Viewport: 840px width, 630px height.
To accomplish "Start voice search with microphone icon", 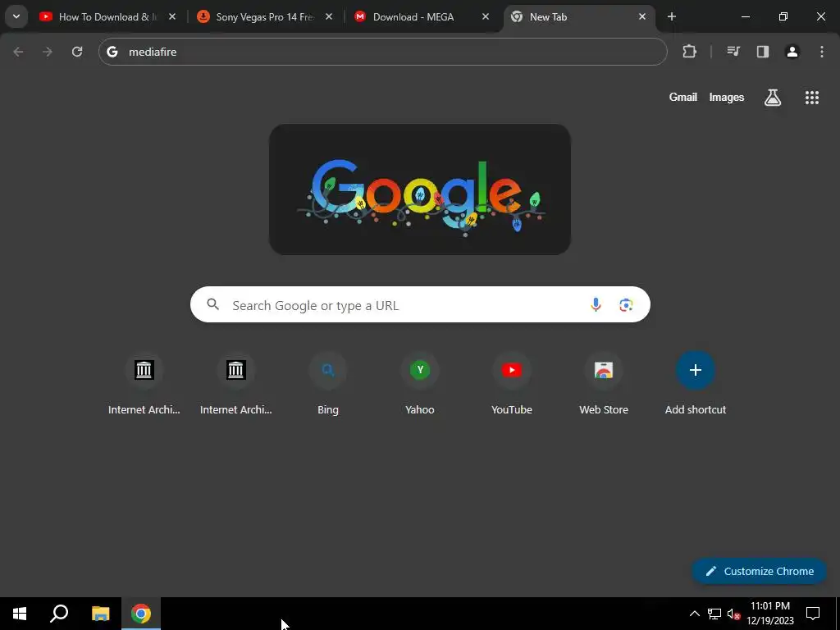I will click(596, 304).
